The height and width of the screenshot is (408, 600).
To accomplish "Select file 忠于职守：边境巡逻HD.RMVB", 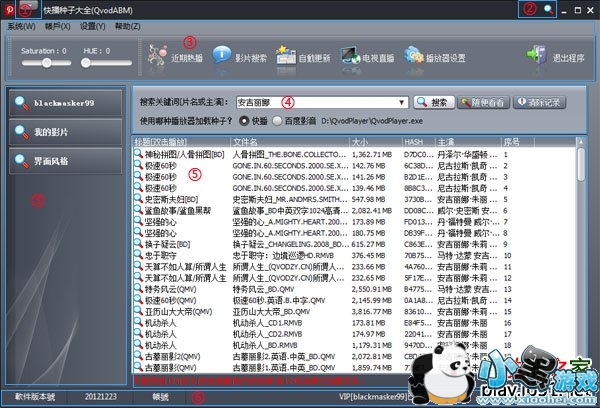I will pyautogui.click(x=283, y=255).
